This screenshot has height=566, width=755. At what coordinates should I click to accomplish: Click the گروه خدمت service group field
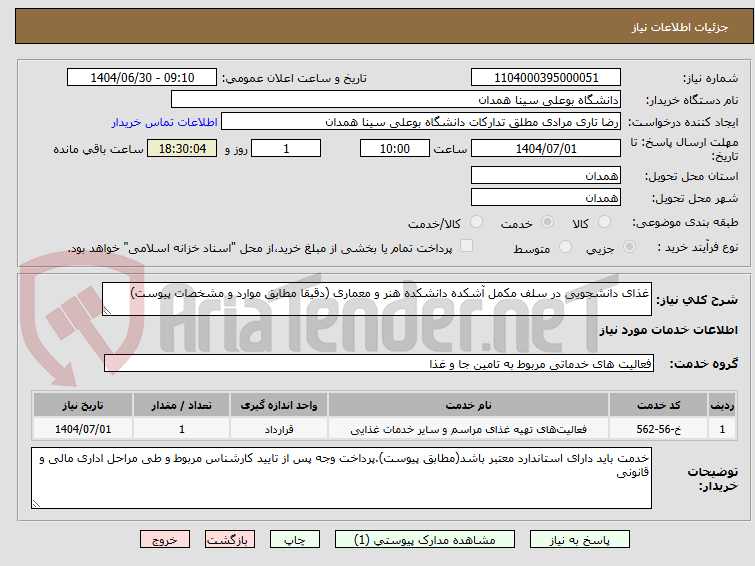click(379, 363)
